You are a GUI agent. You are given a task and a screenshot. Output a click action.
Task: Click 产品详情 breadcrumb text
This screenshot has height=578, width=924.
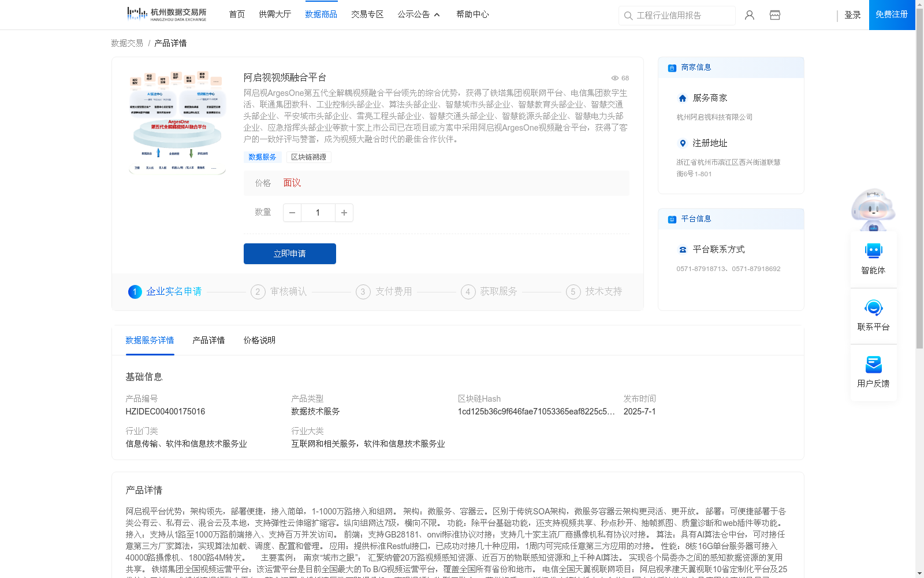(170, 43)
